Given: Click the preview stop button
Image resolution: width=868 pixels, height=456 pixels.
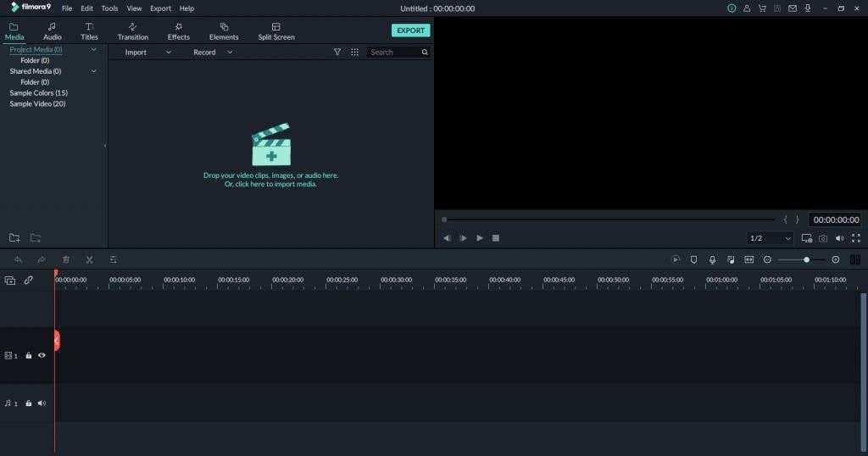Looking at the screenshot, I should coord(496,238).
